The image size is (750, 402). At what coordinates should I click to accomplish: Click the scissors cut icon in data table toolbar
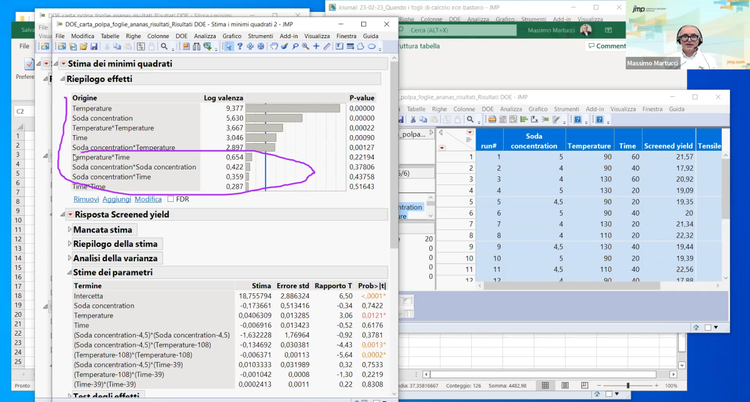[x=414, y=119]
